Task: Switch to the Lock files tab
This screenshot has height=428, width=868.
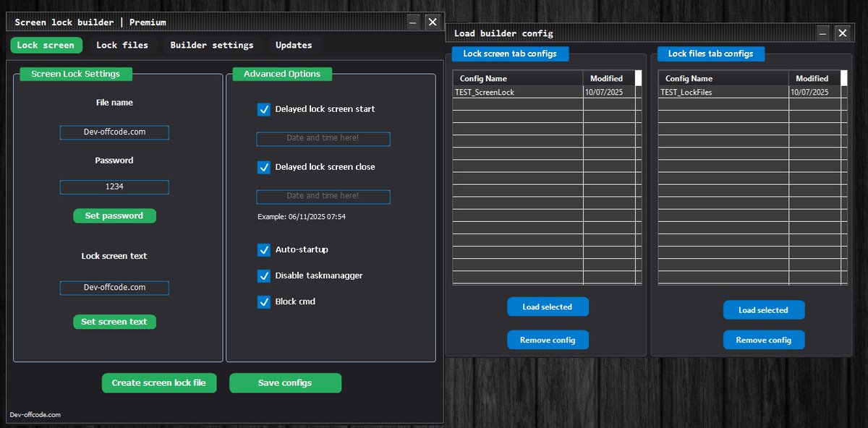Action: (x=123, y=45)
